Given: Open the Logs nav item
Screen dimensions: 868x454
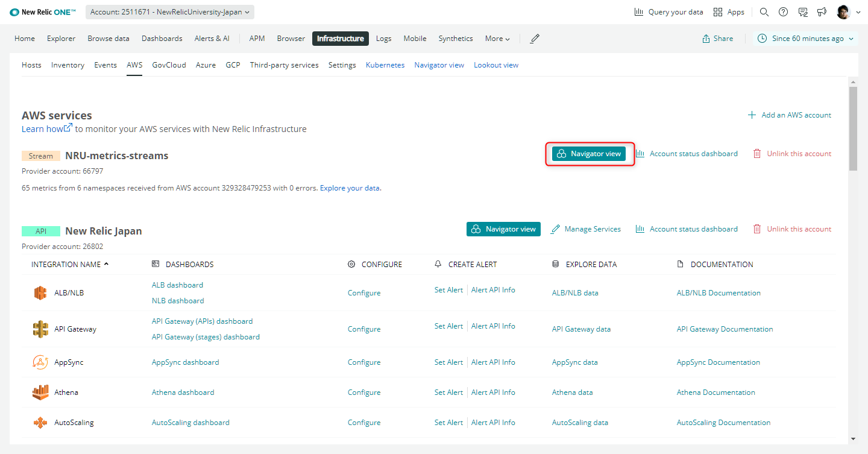Looking at the screenshot, I should click(384, 39).
